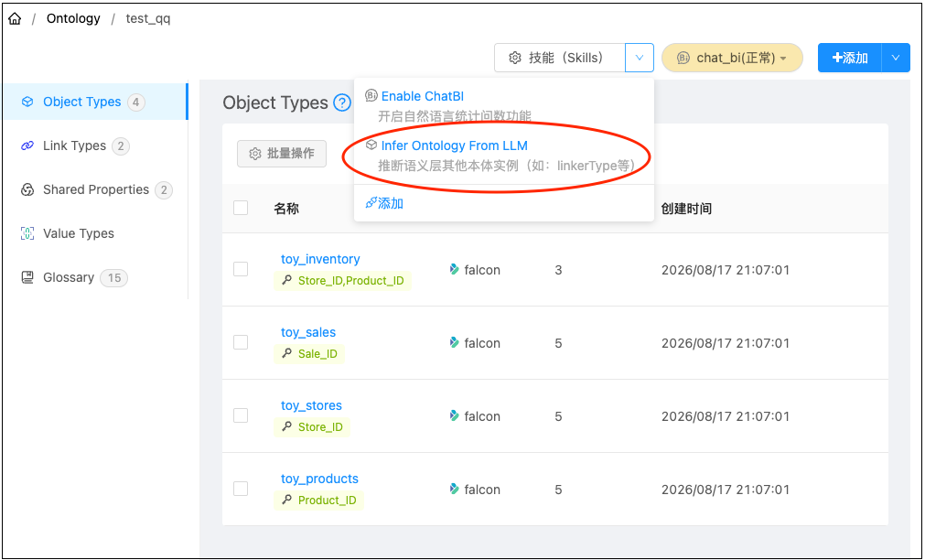The width and height of the screenshot is (925, 560).
Task: Click falcon icon in toy_stores row
Action: (x=454, y=416)
